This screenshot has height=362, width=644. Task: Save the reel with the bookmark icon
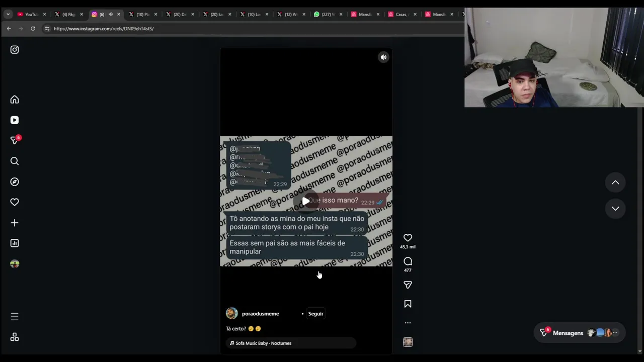click(408, 304)
